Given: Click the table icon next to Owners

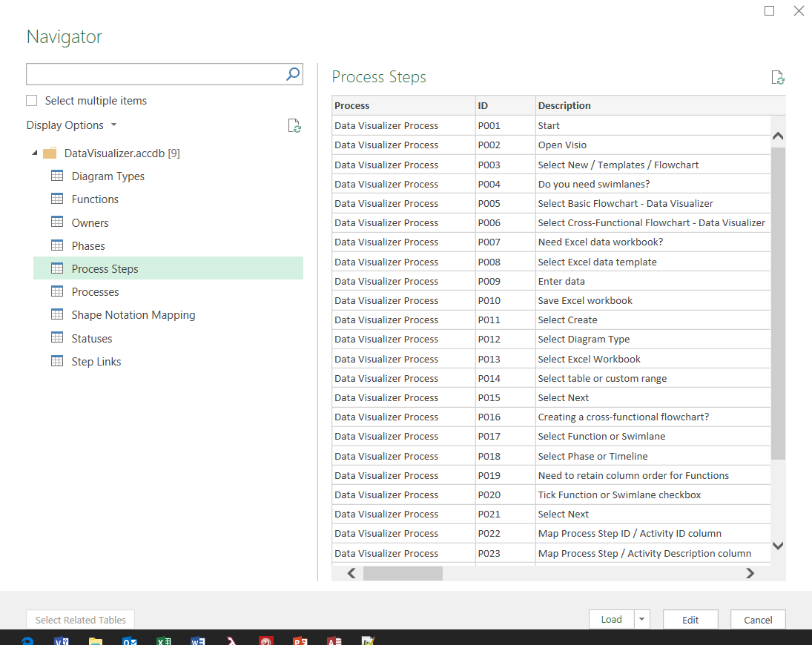Looking at the screenshot, I should pyautogui.click(x=57, y=222).
